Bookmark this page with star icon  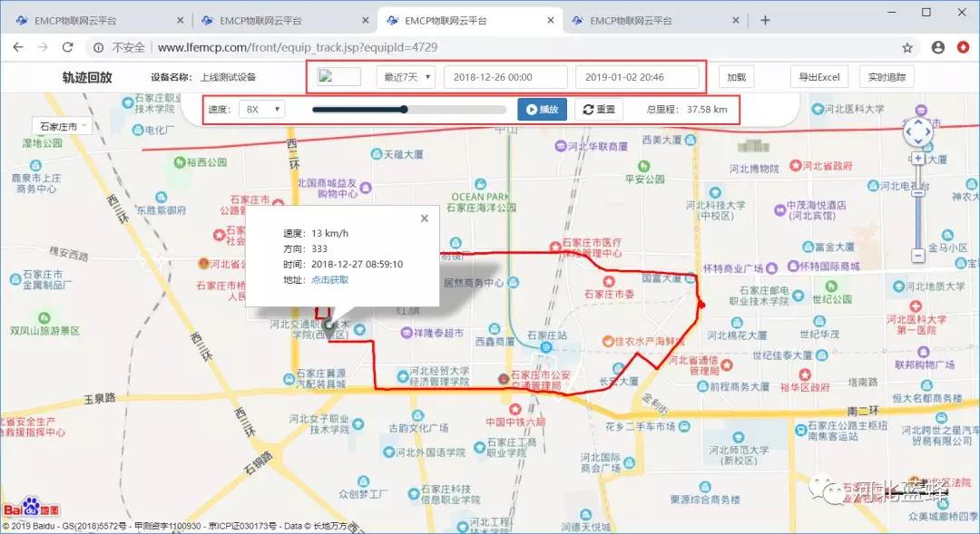[x=907, y=47]
